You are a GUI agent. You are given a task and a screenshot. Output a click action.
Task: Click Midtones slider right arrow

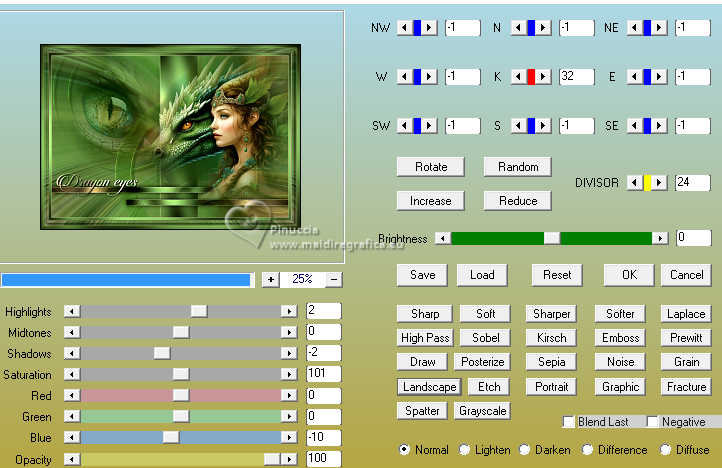[289, 332]
